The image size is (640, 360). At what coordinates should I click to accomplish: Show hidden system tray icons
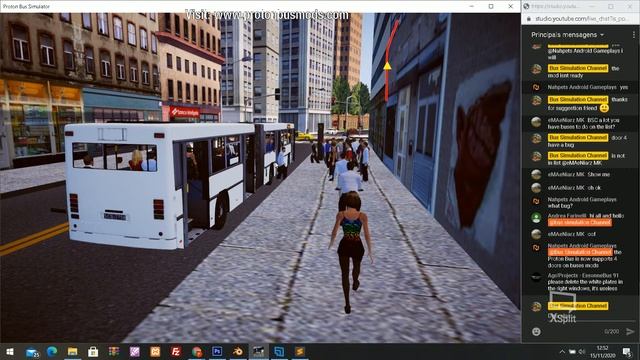562,352
